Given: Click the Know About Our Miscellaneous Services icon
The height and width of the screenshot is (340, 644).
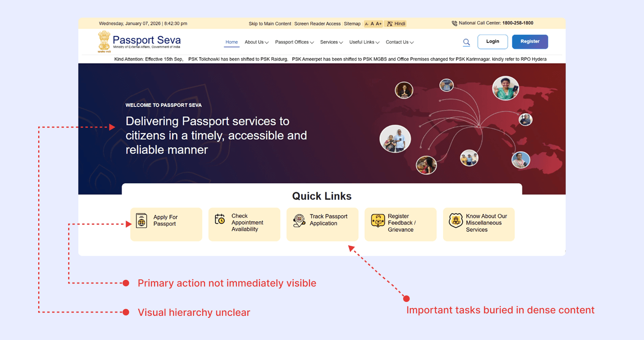Looking at the screenshot, I should 456,220.
